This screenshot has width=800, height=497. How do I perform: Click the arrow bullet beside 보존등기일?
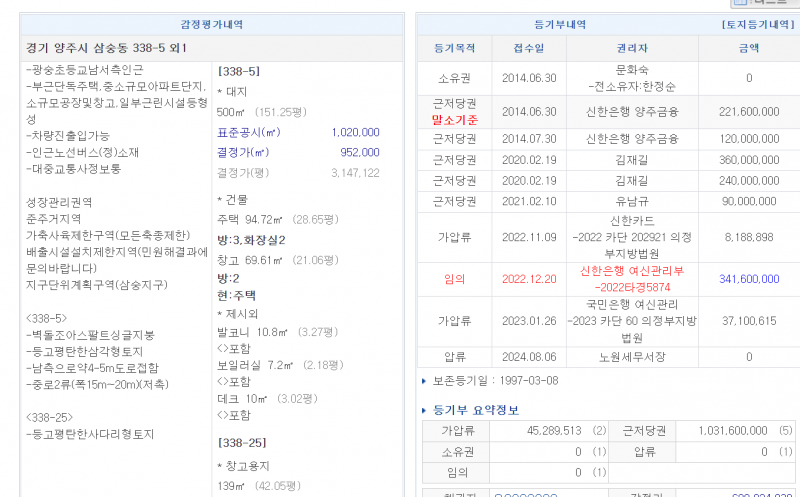pyautogui.click(x=426, y=381)
